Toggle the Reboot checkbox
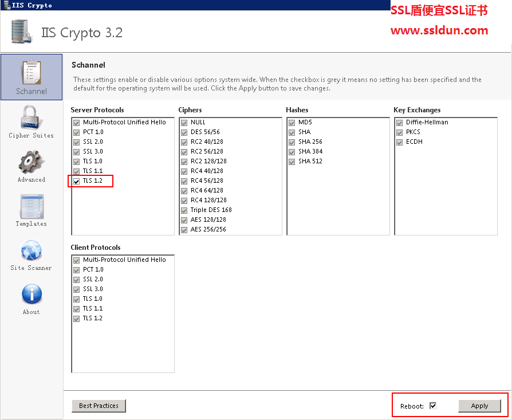This screenshot has height=420, width=512. coord(433,406)
